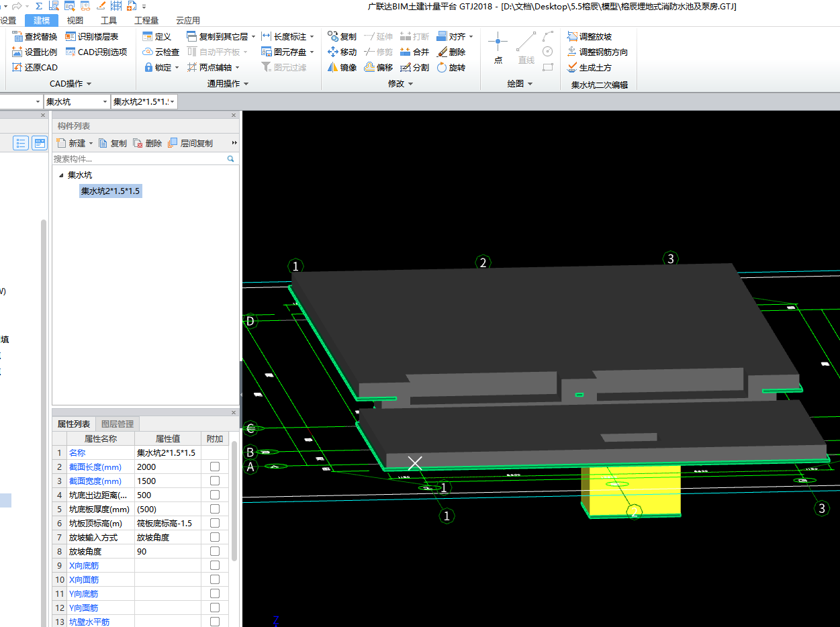The width and height of the screenshot is (840, 627).
Task: Toggle 附加 checkbox for 截面宽度 row
Action: [x=215, y=481]
